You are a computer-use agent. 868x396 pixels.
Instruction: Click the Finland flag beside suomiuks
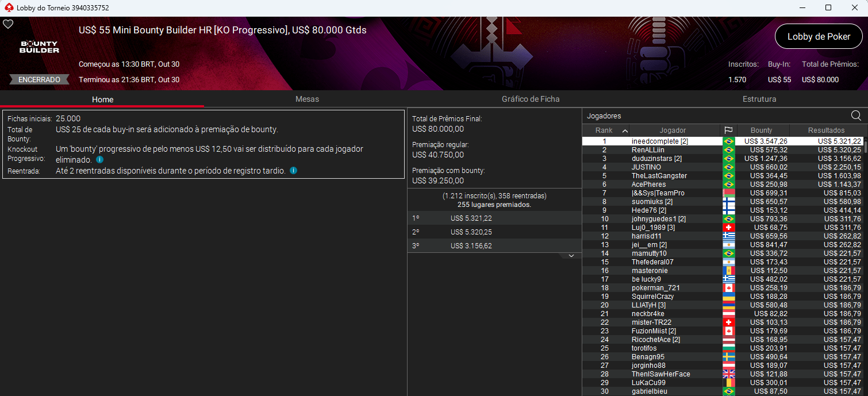pos(729,201)
